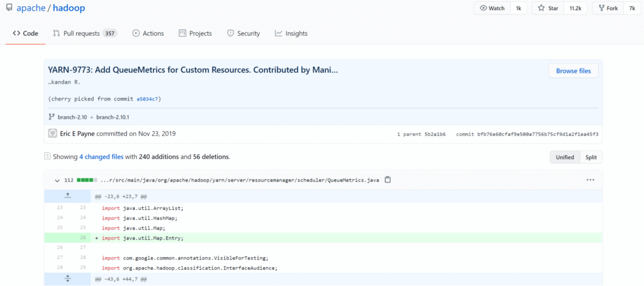Click the star icon on Star
Image resolution: width=644 pixels, height=286 pixels.
pyautogui.click(x=541, y=8)
